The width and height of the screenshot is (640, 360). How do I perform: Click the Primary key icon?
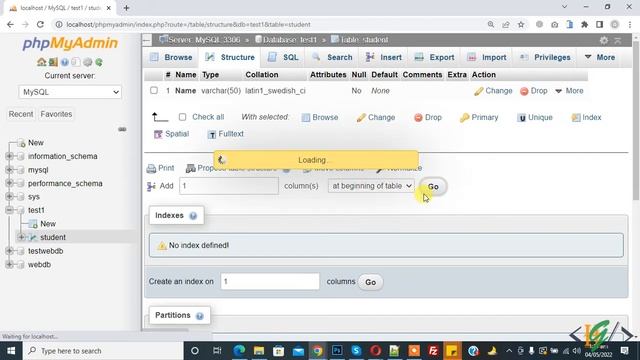tap(464, 118)
